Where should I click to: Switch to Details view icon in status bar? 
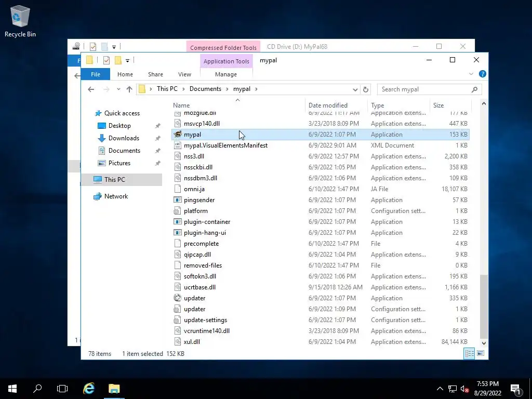point(469,353)
